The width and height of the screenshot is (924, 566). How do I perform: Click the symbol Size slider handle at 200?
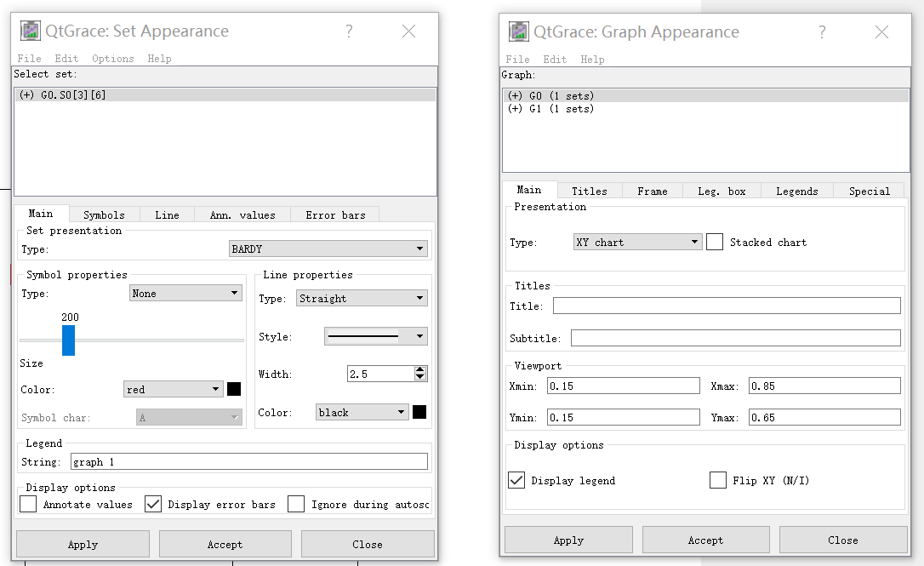(x=69, y=340)
